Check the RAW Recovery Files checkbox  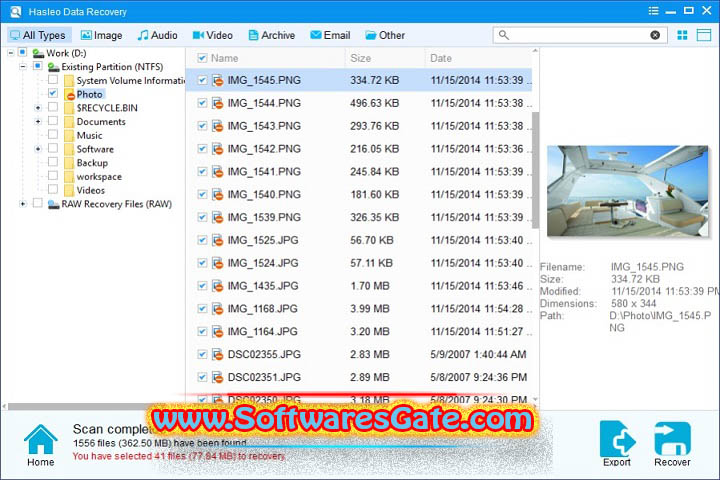tap(38, 203)
